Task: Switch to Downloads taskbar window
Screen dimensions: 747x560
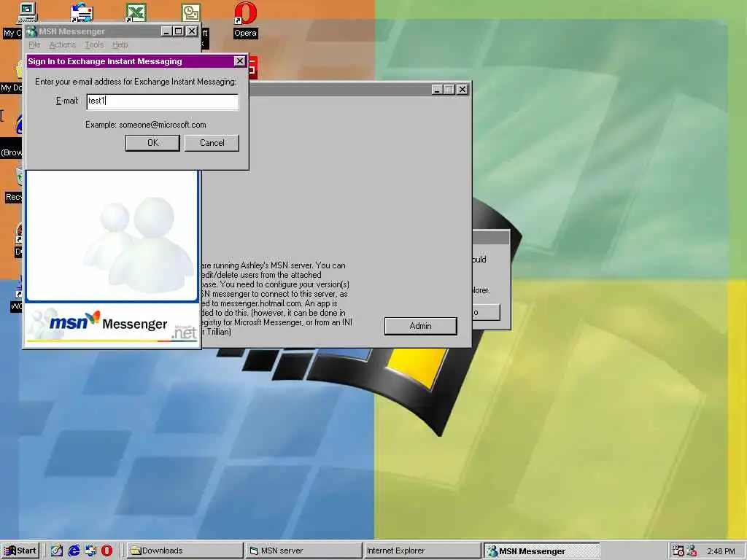Action: tap(186, 551)
